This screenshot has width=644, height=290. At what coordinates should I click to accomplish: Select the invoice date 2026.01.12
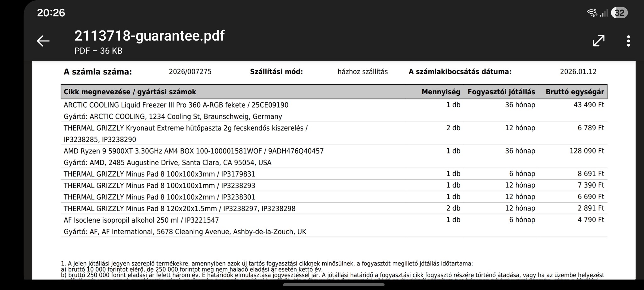(578, 72)
